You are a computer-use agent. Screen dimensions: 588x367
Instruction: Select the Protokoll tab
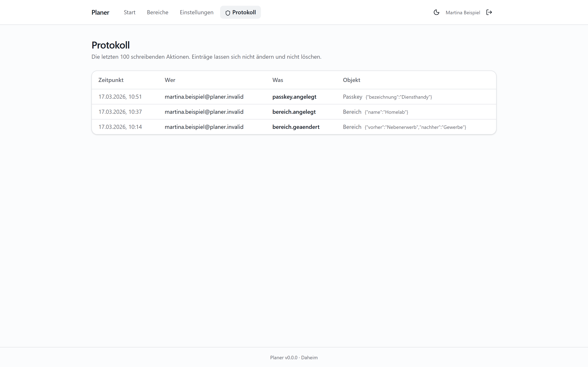click(x=240, y=12)
